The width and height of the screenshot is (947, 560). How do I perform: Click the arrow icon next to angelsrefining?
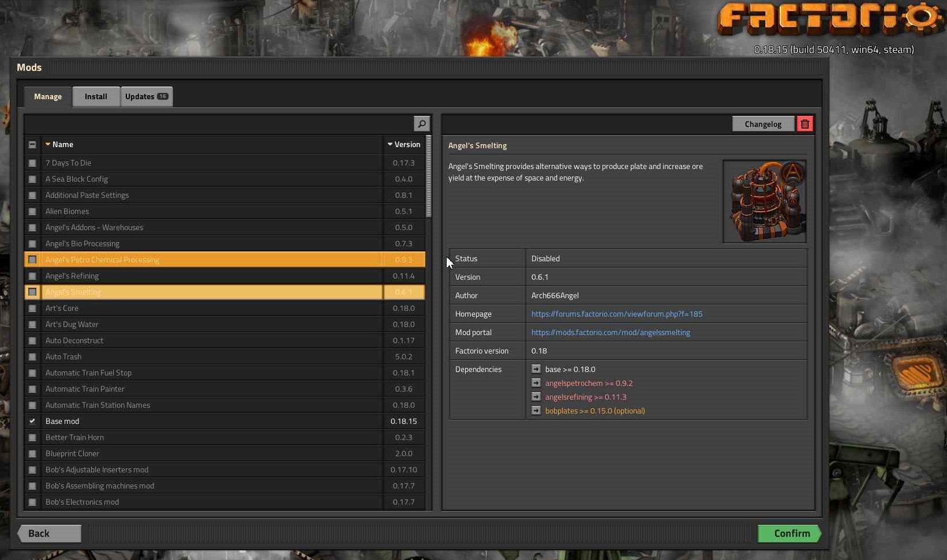[536, 397]
